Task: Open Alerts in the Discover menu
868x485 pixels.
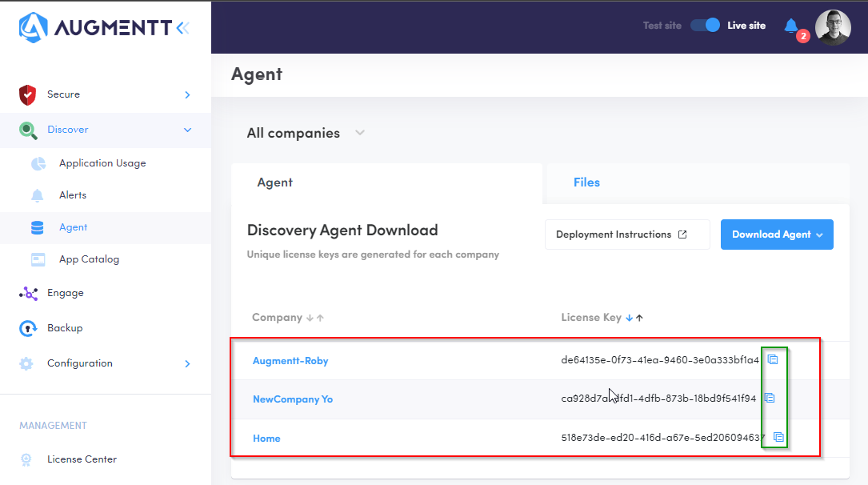Action: tap(73, 195)
